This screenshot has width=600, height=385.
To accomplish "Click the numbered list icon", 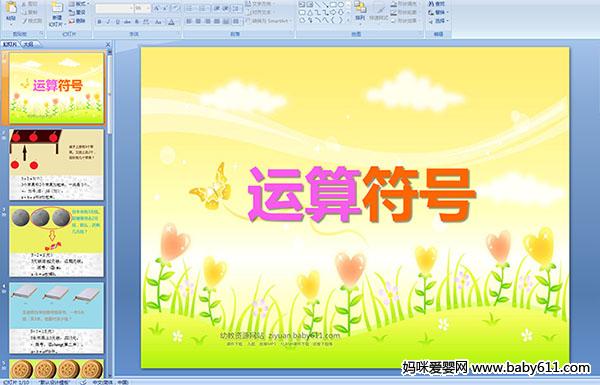I will click(x=203, y=8).
